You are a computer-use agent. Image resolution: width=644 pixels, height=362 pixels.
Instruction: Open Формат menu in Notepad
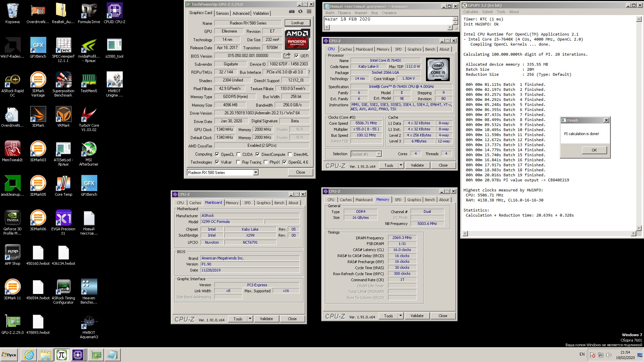[x=361, y=13]
